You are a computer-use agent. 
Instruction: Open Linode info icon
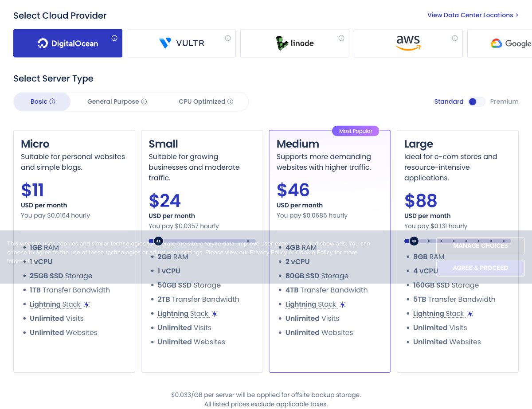[x=341, y=38]
